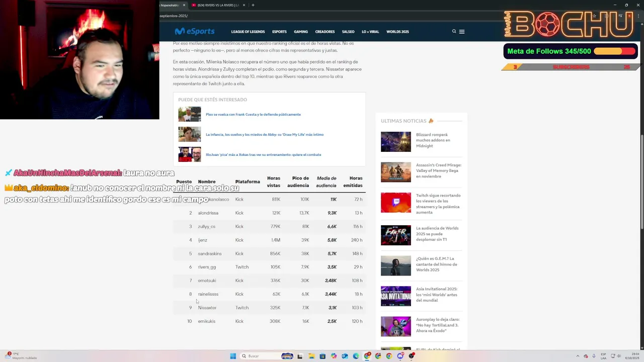Viewport: 644px width, 362px height.
Task: Select alondrissa in the ranking table
Action: point(208,213)
